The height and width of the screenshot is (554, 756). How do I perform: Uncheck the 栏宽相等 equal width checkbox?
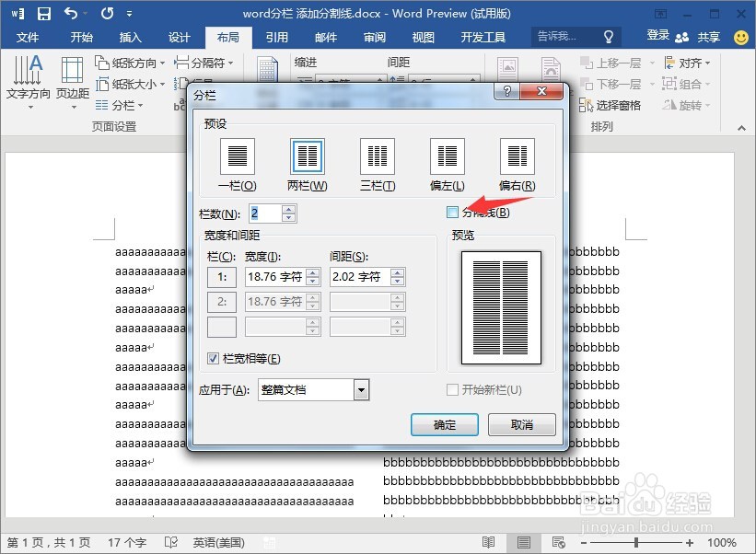213,358
